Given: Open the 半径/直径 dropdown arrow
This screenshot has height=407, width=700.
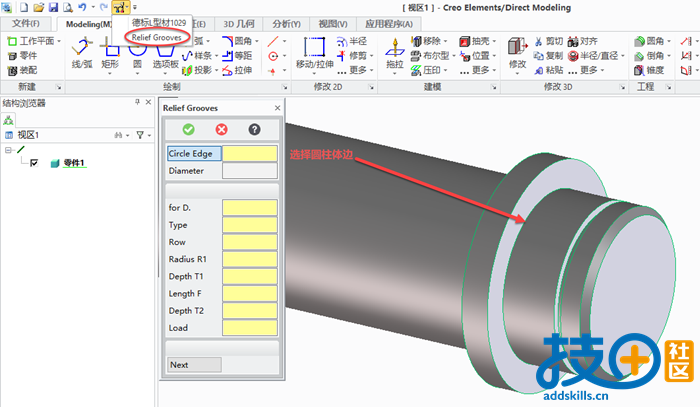Looking at the screenshot, I should coord(622,56).
